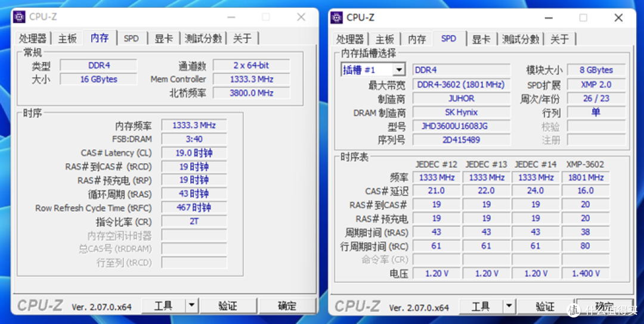
Task: Click the JUHOR manufacturer value
Action: coord(461,98)
